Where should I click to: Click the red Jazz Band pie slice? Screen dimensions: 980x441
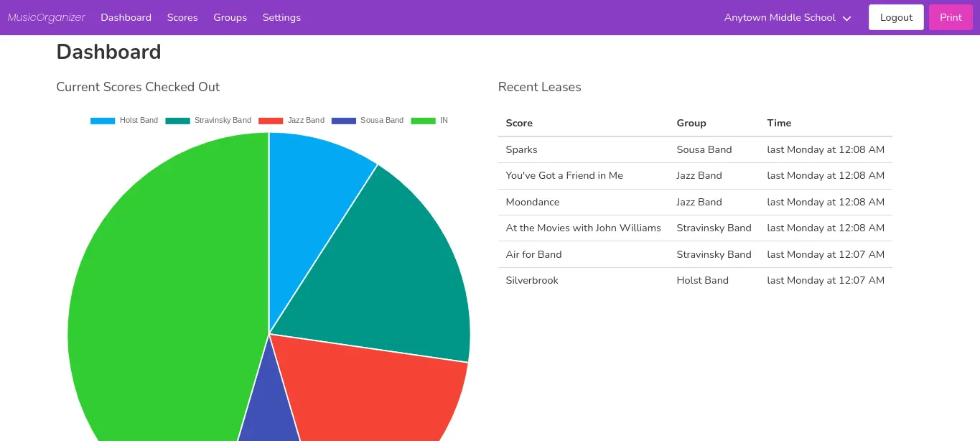click(x=373, y=395)
